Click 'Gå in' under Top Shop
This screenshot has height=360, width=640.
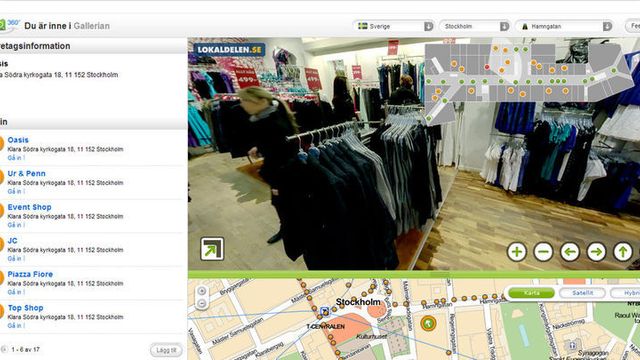coord(16,325)
